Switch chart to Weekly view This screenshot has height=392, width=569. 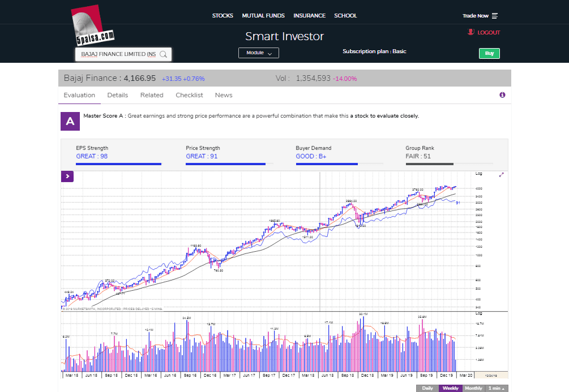click(450, 388)
